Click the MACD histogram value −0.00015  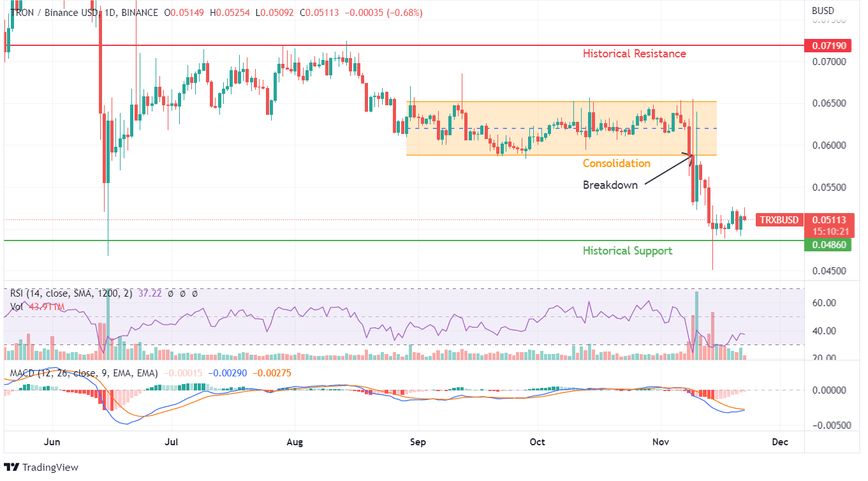pyautogui.click(x=182, y=373)
